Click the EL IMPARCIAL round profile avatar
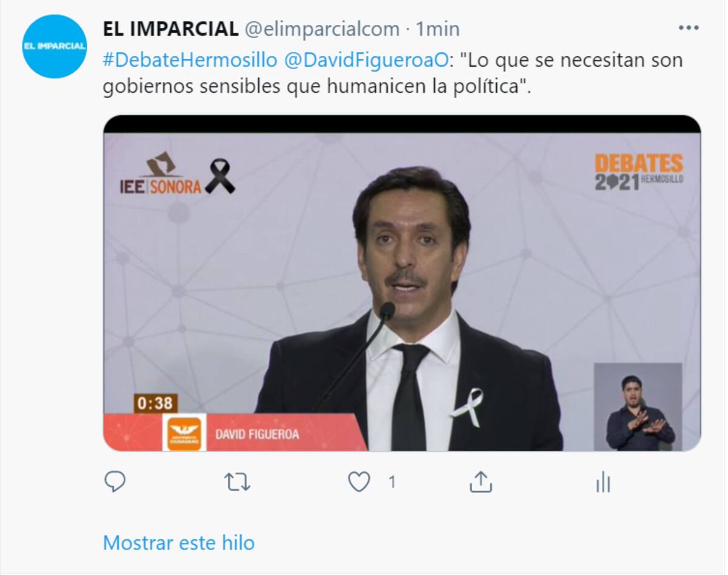Viewport: 728px width, 575px height. (x=55, y=47)
